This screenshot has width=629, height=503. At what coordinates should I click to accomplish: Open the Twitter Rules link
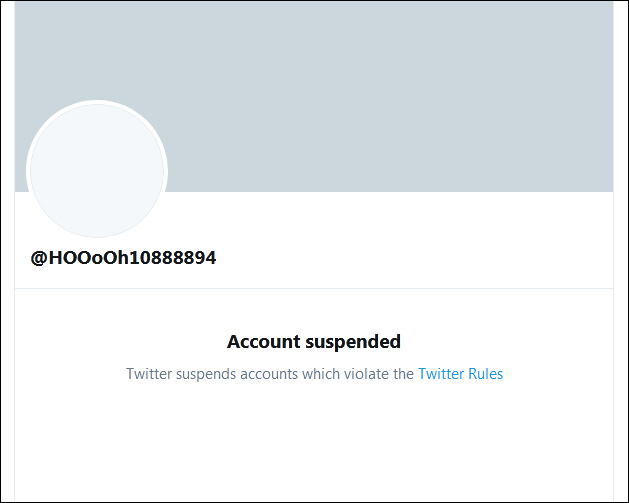pos(460,374)
